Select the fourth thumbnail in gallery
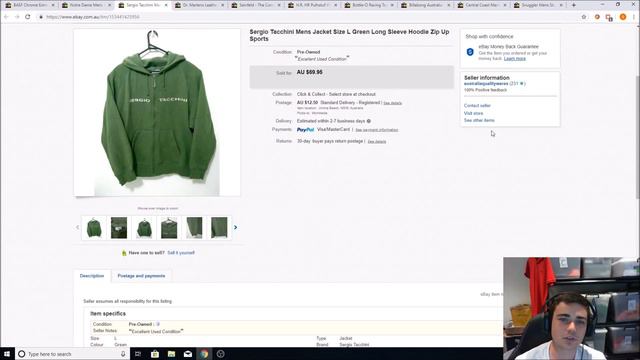The width and height of the screenshot is (640, 360). point(169,228)
